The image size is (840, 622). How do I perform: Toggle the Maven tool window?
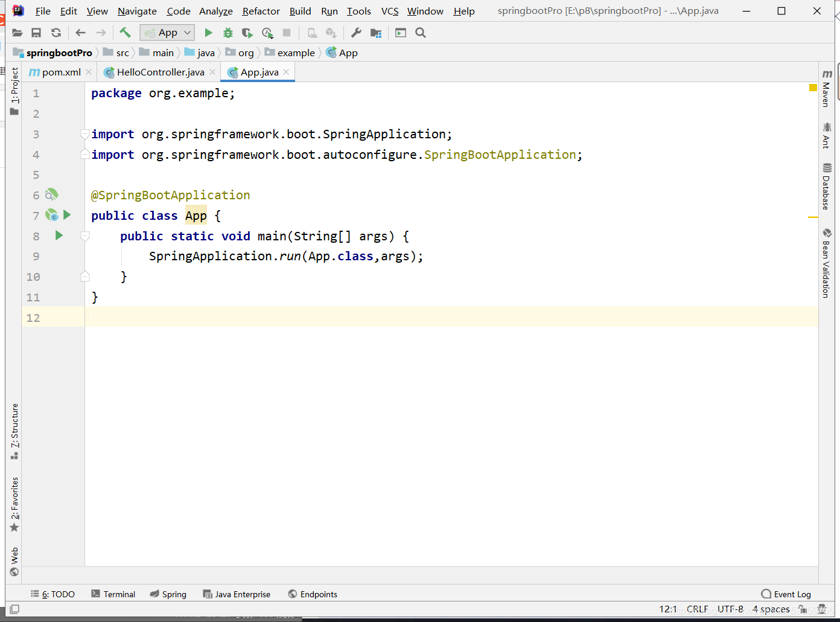coord(827,88)
